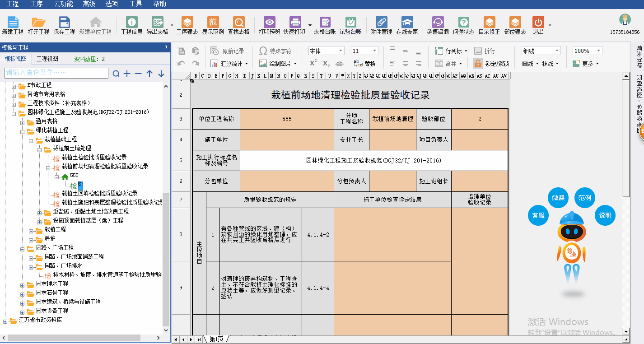Switch to the 工程视图 tab
Viewport: 644px width, 344px height.
[x=47, y=59]
